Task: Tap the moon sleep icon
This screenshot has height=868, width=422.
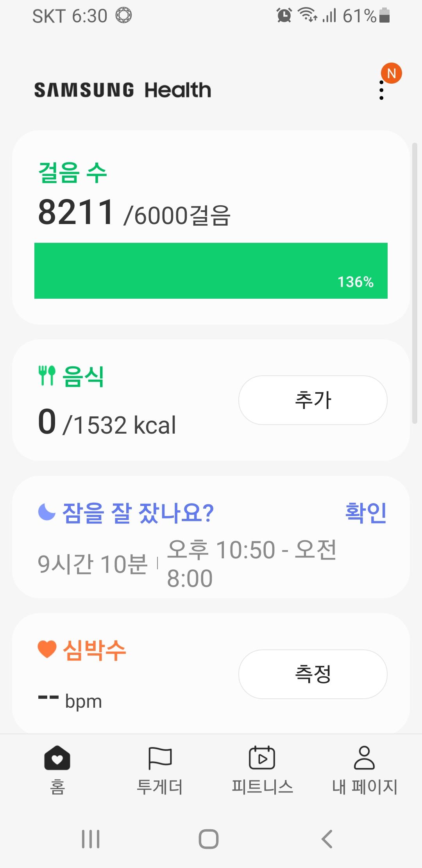Action: click(x=46, y=512)
